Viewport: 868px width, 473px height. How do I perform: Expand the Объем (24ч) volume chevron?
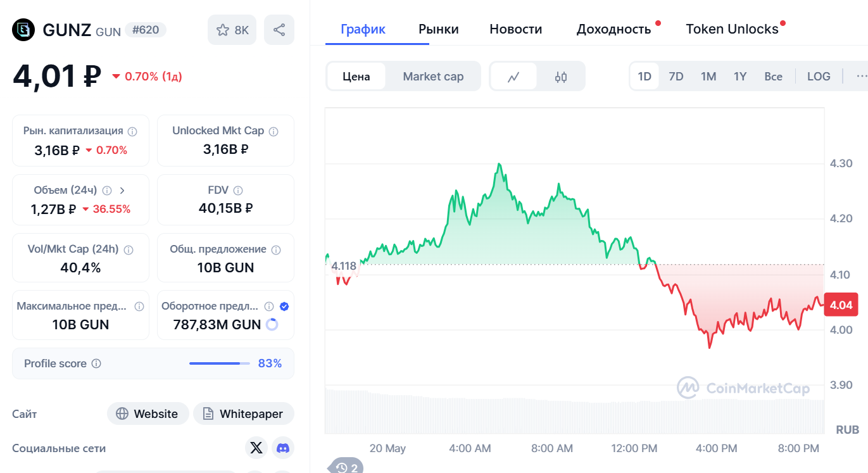click(122, 191)
